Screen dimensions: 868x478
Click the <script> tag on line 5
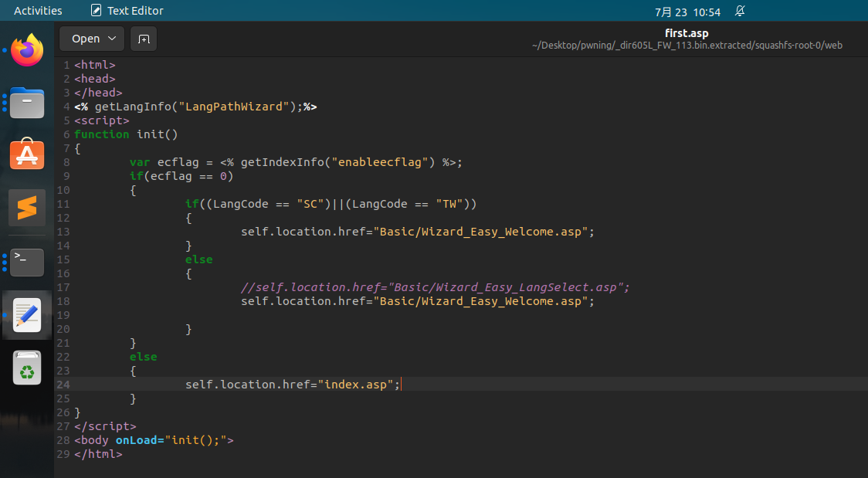pyautogui.click(x=102, y=120)
